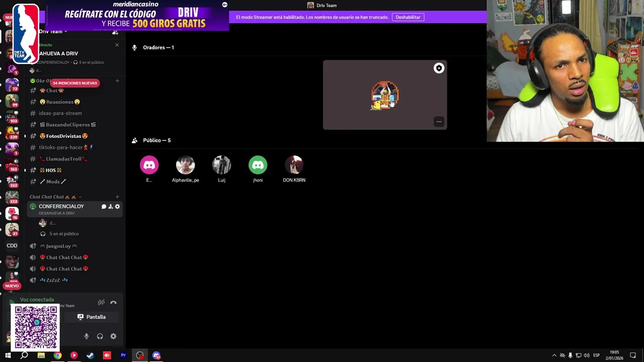The image size is (644, 362).
Task: Click Luij audience member
Action: click(221, 169)
